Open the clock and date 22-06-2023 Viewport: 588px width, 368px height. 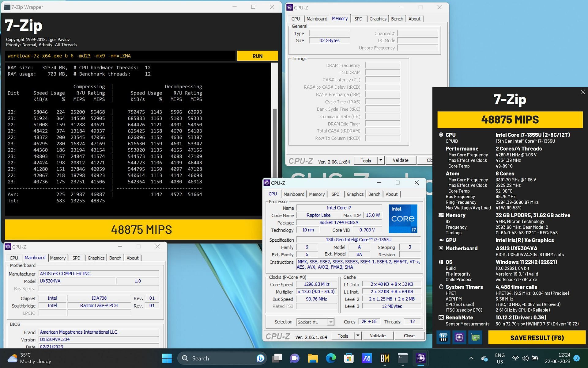557,358
